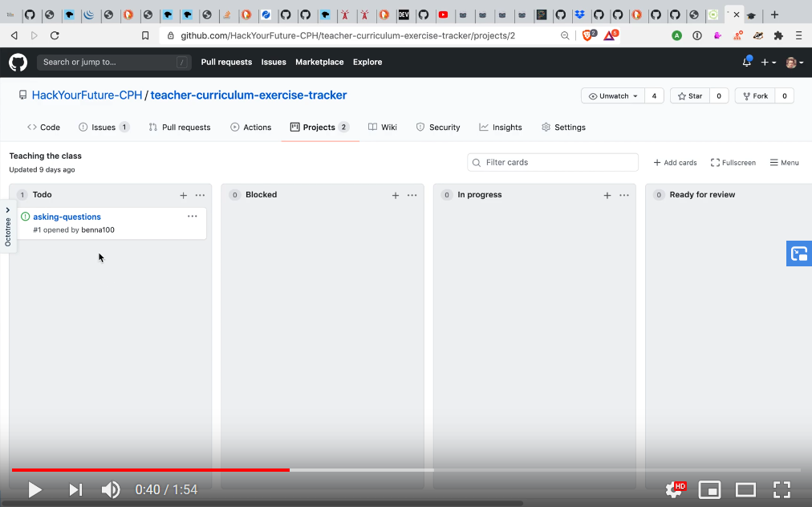This screenshot has height=507, width=812.
Task: Open the Unwatch dropdown button
Action: click(x=613, y=95)
